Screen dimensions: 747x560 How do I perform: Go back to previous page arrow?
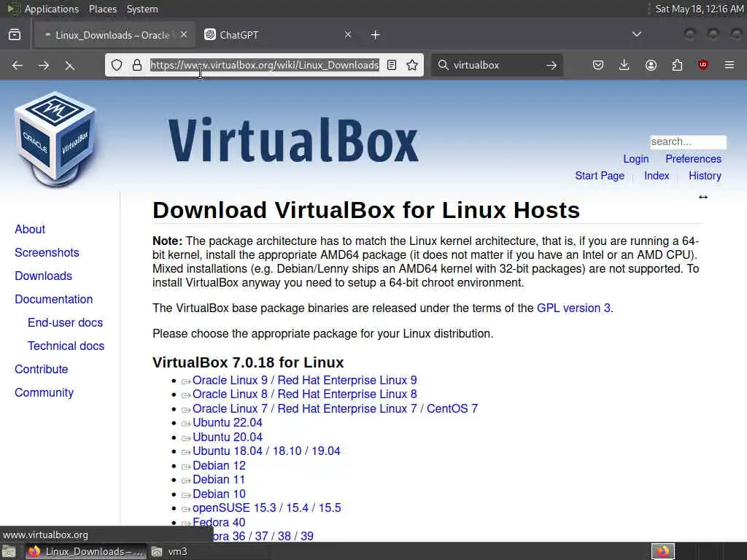click(18, 65)
